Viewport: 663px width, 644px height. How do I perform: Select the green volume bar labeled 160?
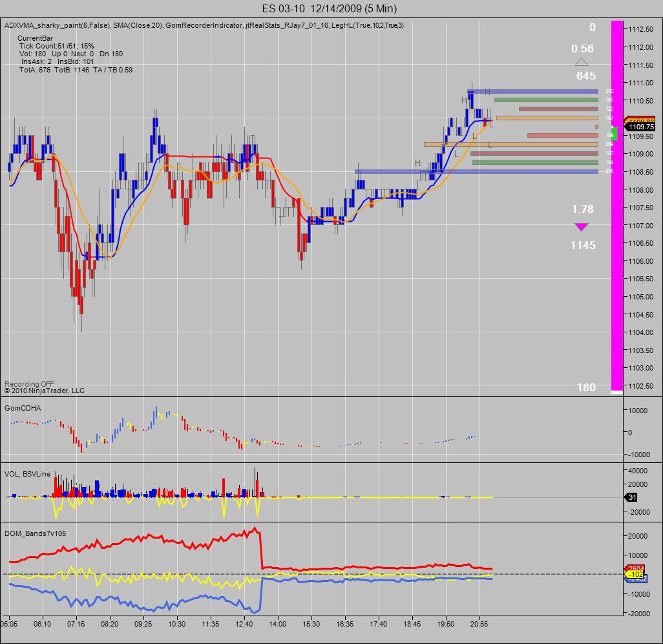tap(546, 100)
